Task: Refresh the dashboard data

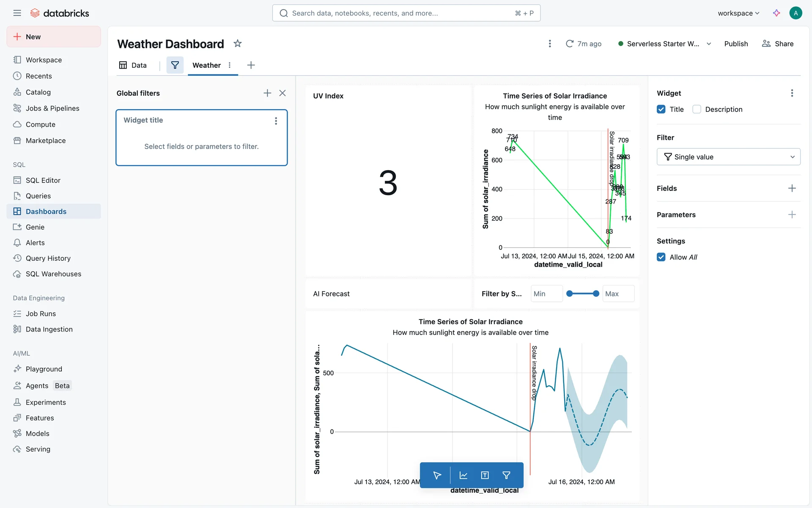Action: [x=570, y=44]
